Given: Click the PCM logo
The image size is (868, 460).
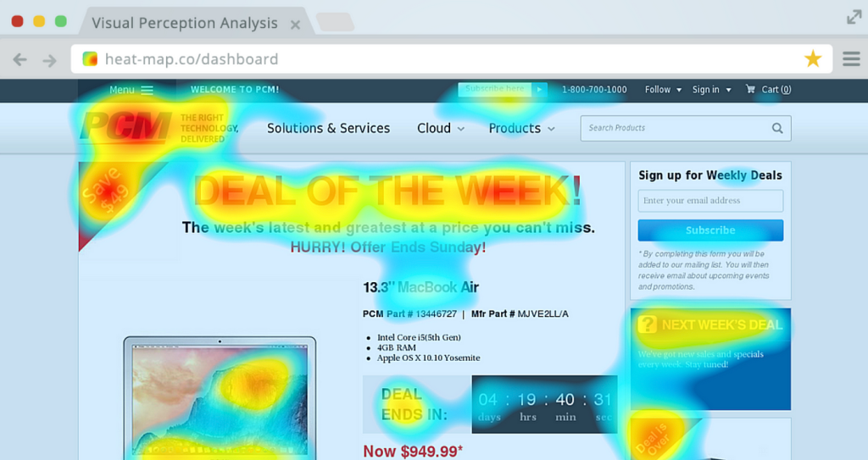Looking at the screenshot, I should click(125, 128).
